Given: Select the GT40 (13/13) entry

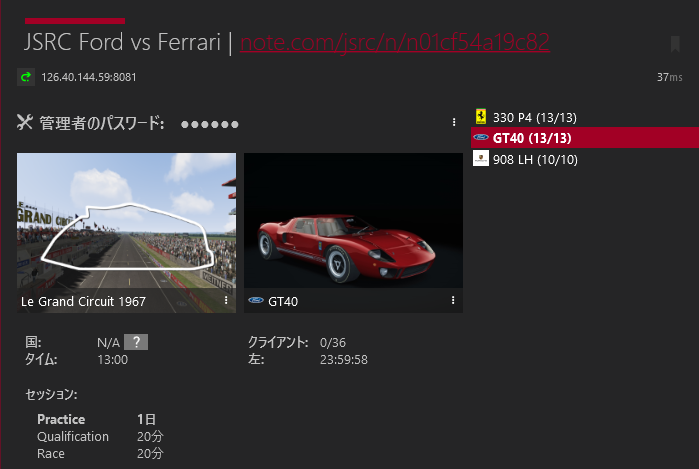Looking at the screenshot, I should pos(585,138).
